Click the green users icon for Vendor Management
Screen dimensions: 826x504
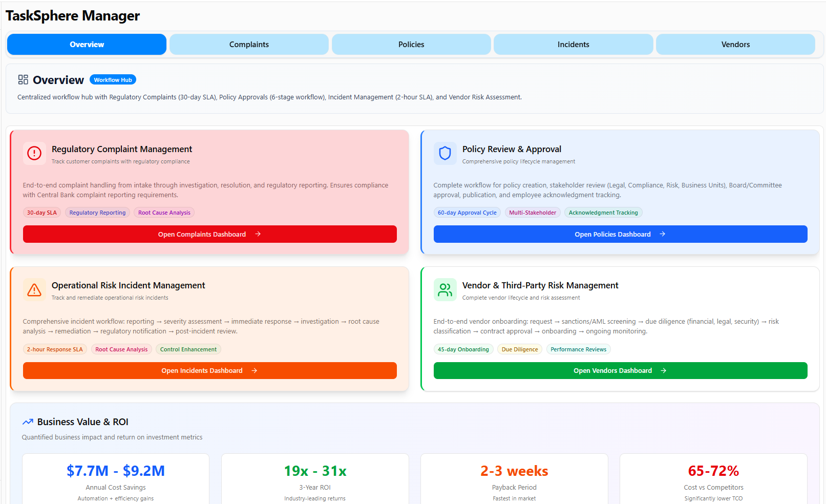[x=445, y=290]
